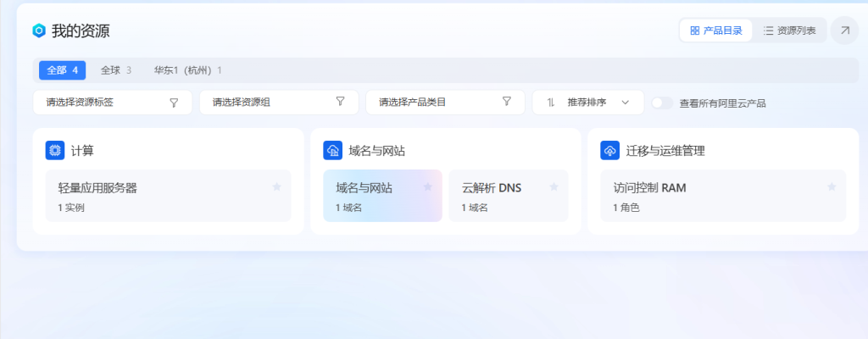Open the 请选择资源标签 filter dropdown

tap(113, 103)
